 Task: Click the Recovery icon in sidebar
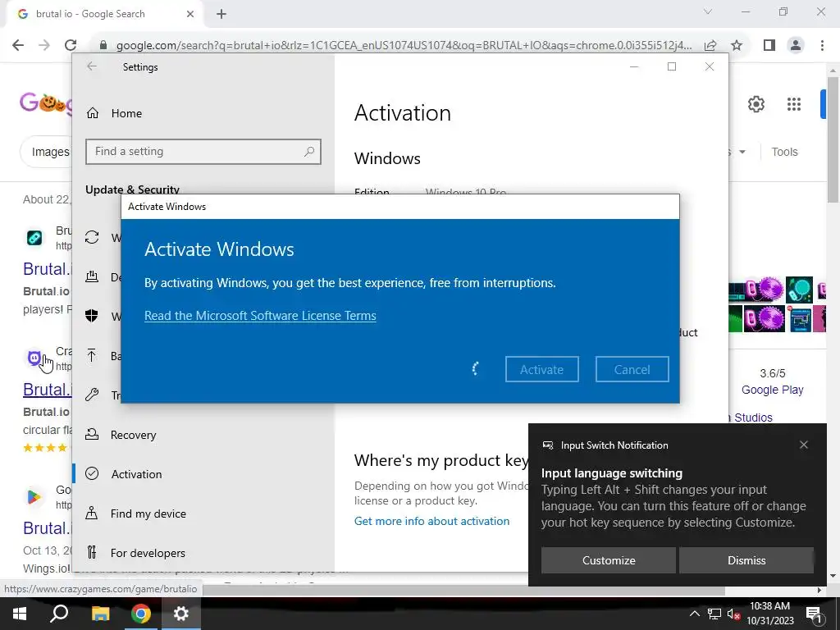tap(92, 435)
